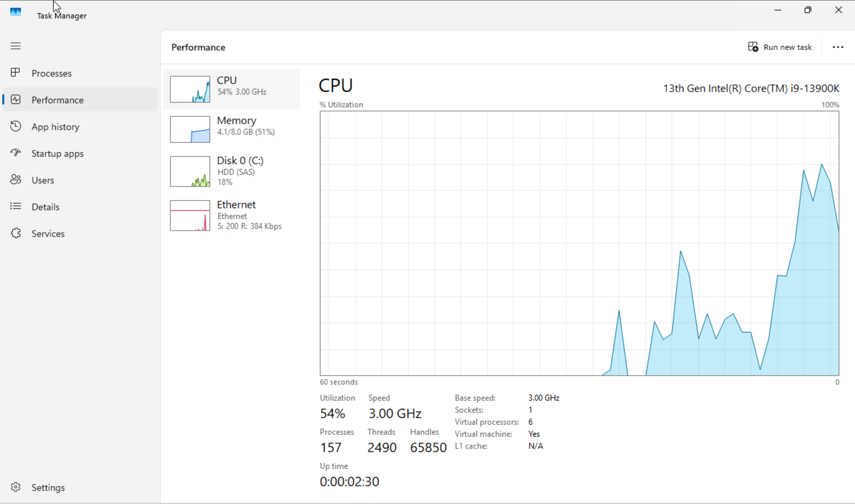
Task: Click the Virtual processors label
Action: tap(487, 422)
